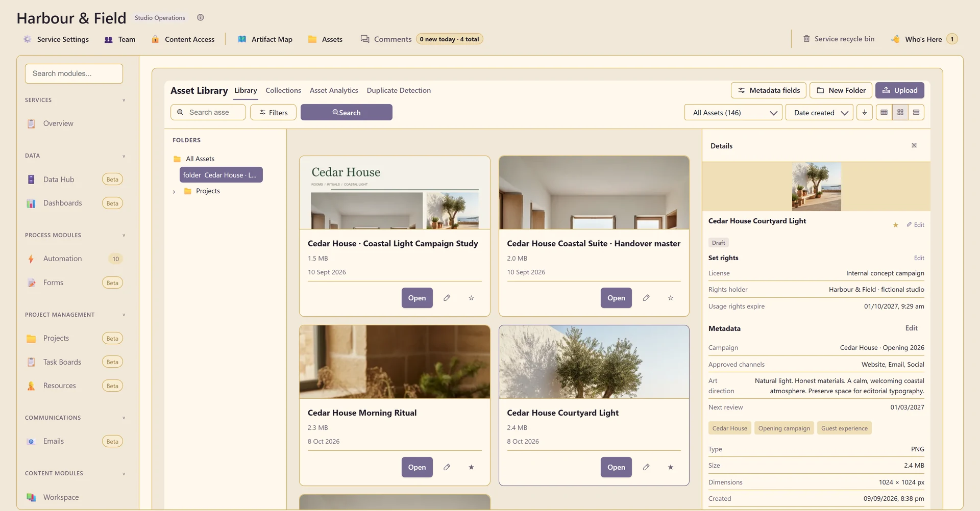
Task: Unstar the Cedar House Morning Ritual asset
Action: pyautogui.click(x=471, y=467)
